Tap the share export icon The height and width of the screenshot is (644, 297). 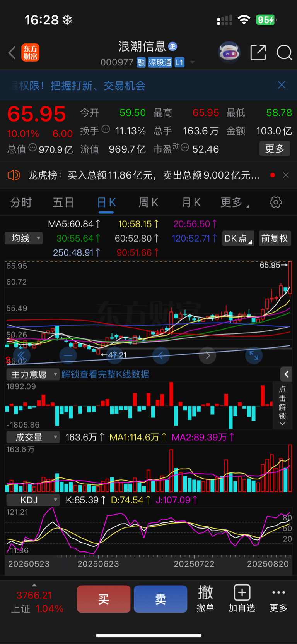(258, 53)
